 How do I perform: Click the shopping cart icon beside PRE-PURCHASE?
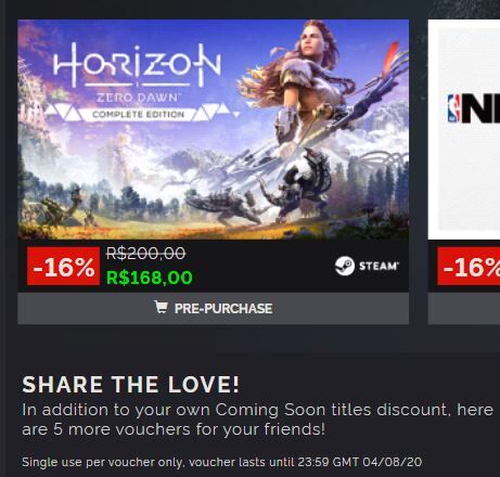pos(161,307)
